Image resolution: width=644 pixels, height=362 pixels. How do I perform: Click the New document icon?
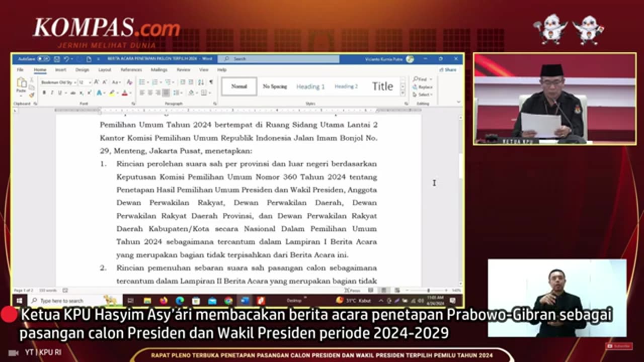click(x=89, y=59)
